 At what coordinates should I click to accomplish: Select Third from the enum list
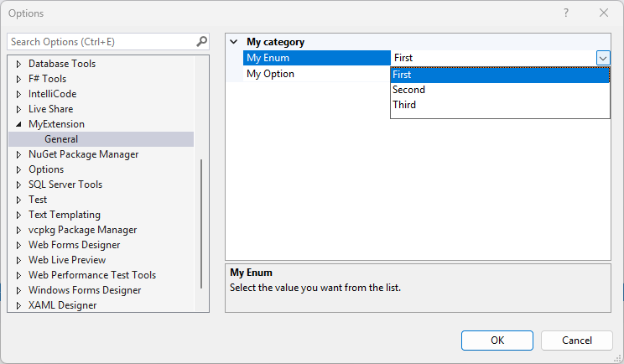click(404, 105)
